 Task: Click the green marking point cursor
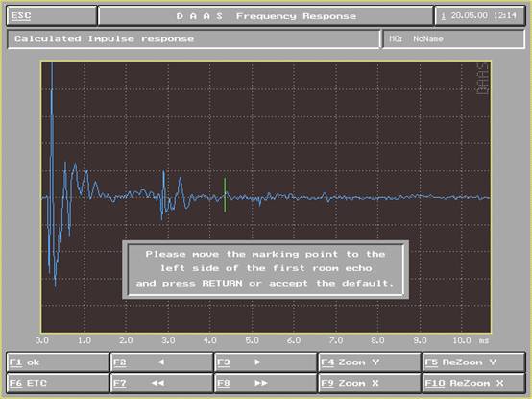point(225,195)
